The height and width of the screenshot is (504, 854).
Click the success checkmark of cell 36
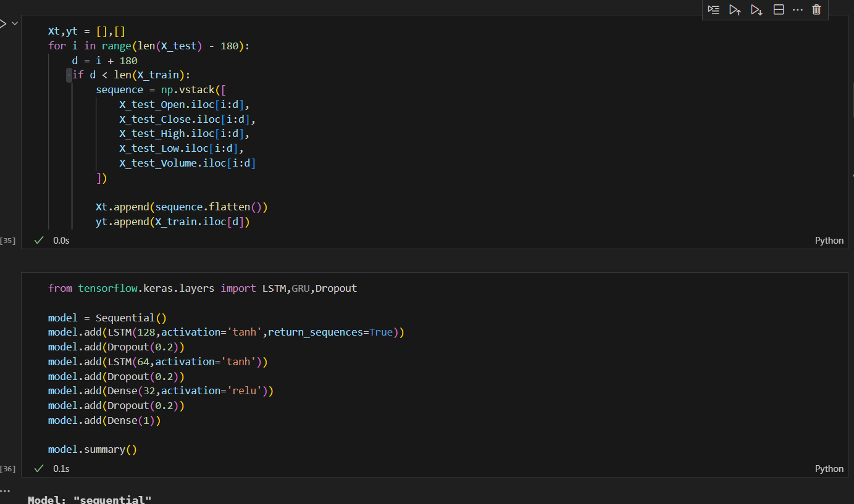pos(39,468)
